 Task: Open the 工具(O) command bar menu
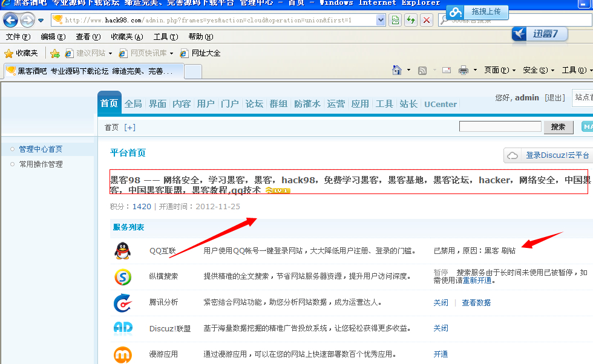577,70
